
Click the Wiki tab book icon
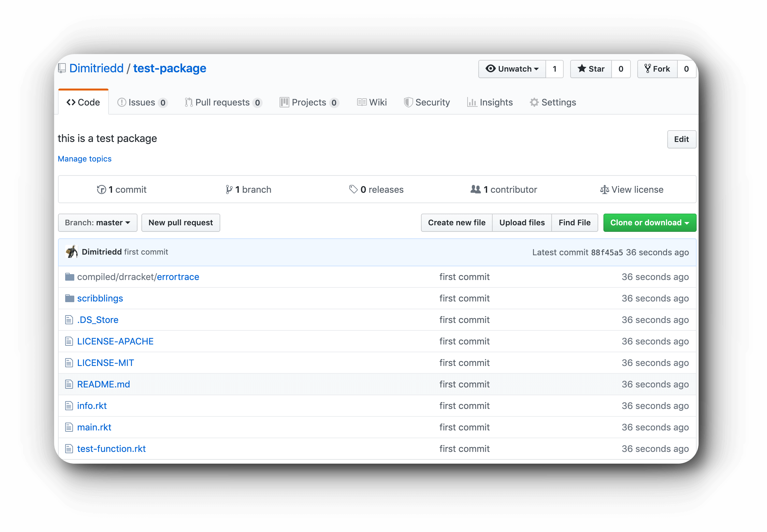(x=362, y=102)
